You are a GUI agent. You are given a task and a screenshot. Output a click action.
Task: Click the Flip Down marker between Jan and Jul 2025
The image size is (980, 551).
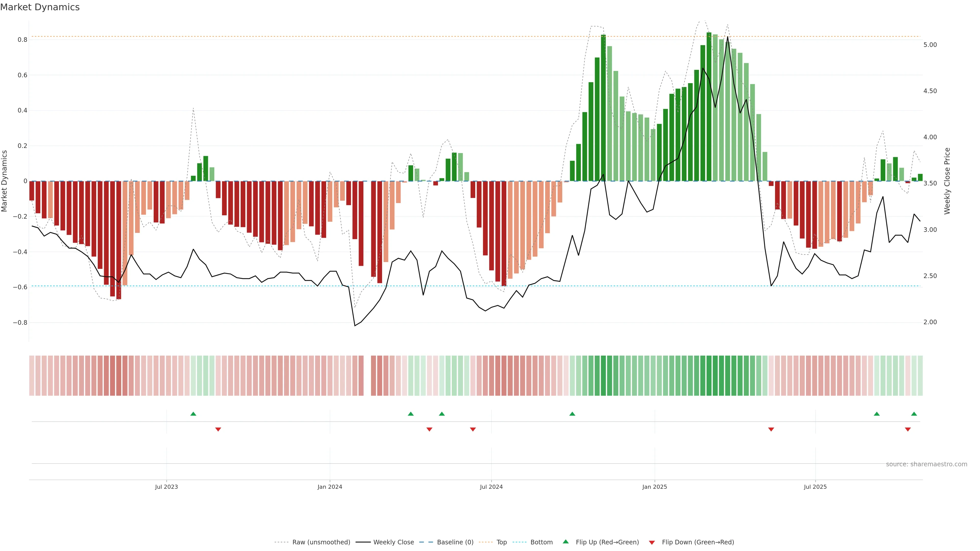771,429
